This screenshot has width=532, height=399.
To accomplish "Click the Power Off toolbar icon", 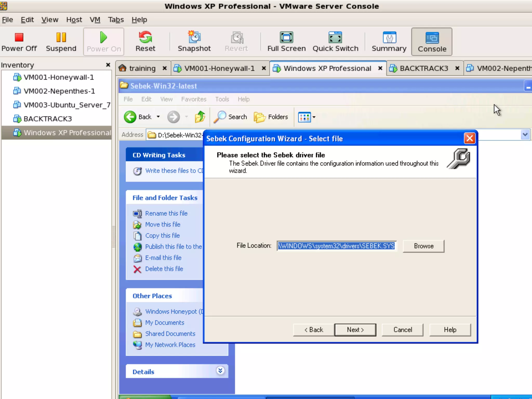I will tap(19, 42).
